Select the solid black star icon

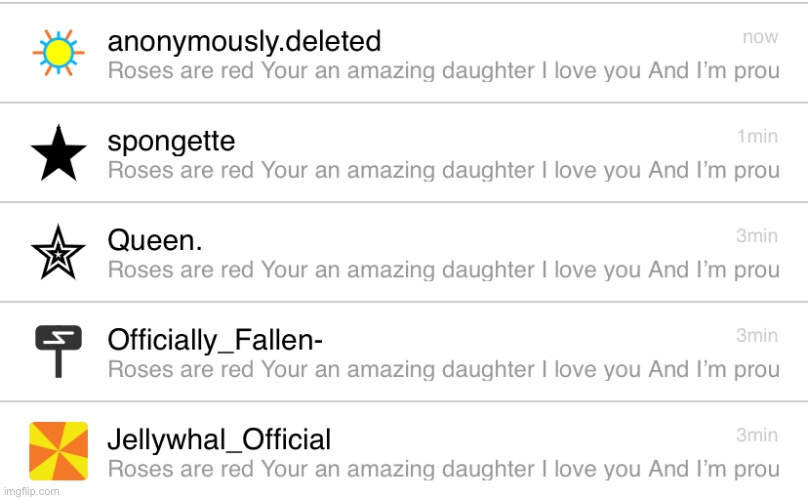(x=58, y=153)
